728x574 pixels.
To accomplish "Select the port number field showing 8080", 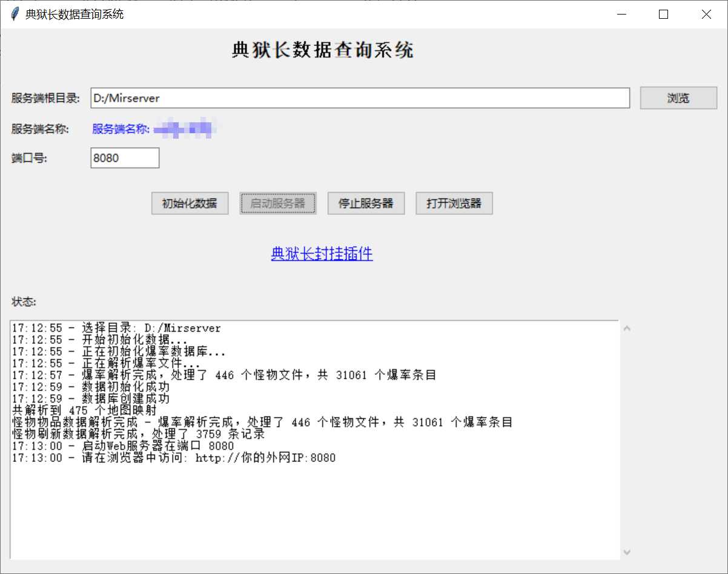I will point(124,157).
